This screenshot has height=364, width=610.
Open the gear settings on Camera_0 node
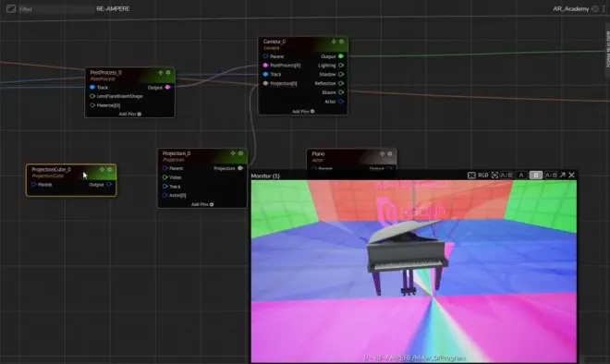(342, 42)
